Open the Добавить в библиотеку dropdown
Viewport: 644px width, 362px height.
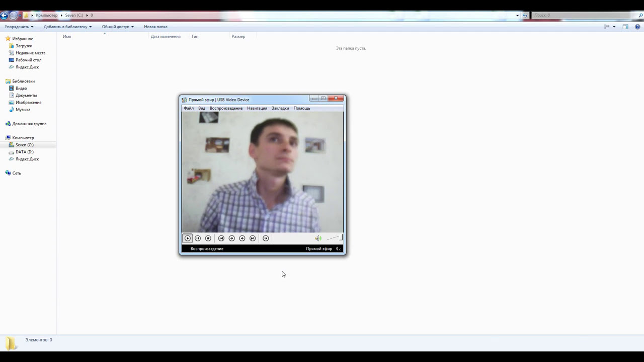pos(67,27)
